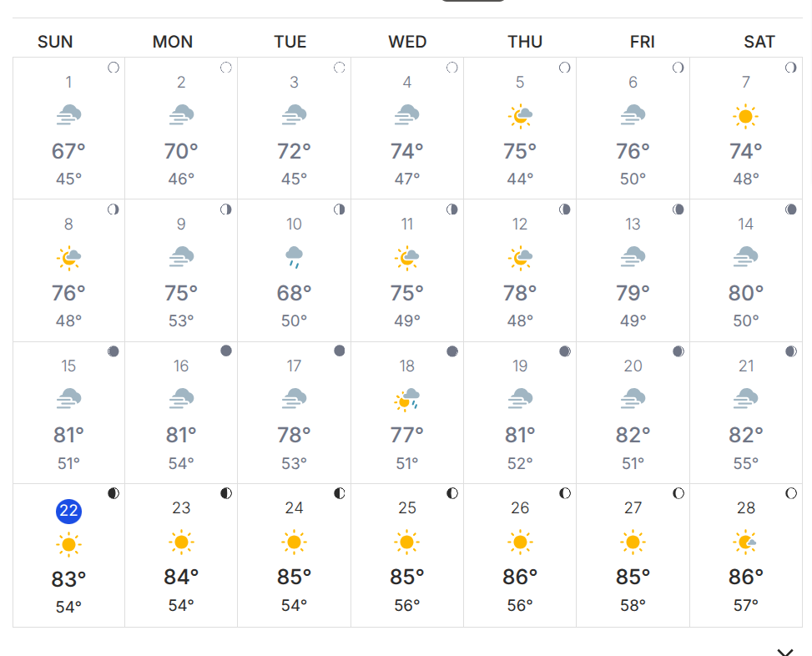The image size is (812, 656).
Task: Click the partly cloudy icon on day 5
Action: (520, 116)
